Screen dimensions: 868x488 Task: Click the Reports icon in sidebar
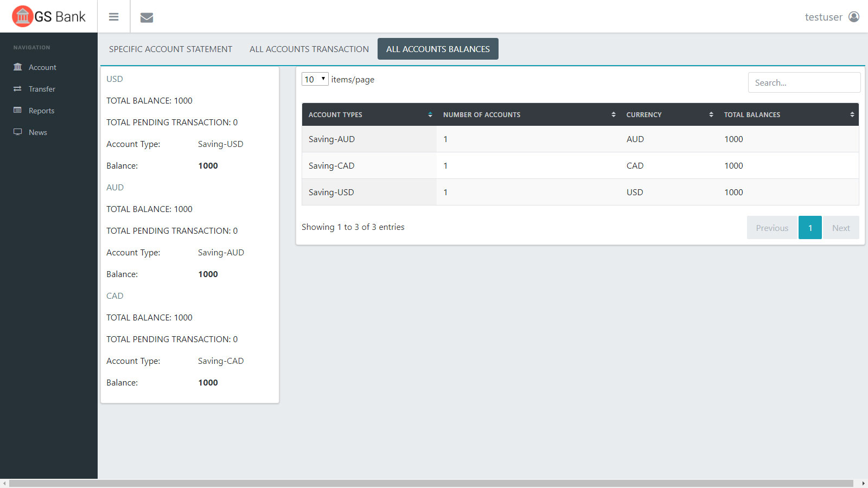pyautogui.click(x=18, y=110)
